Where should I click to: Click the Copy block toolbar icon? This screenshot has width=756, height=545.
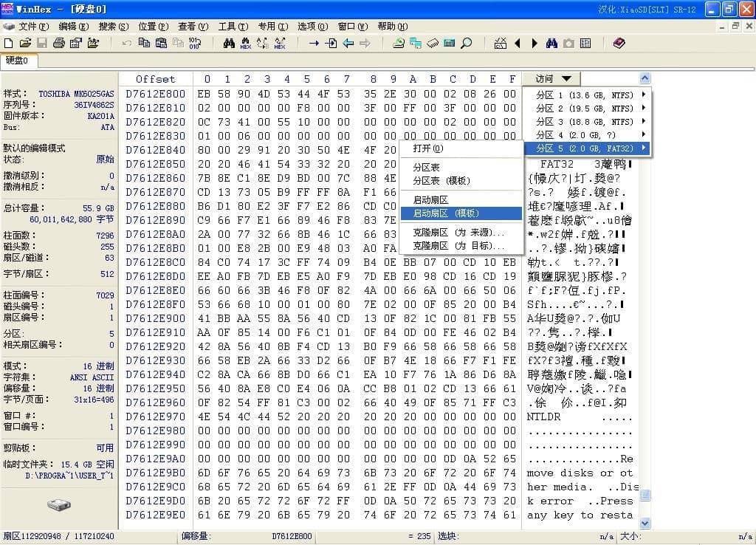[144, 44]
